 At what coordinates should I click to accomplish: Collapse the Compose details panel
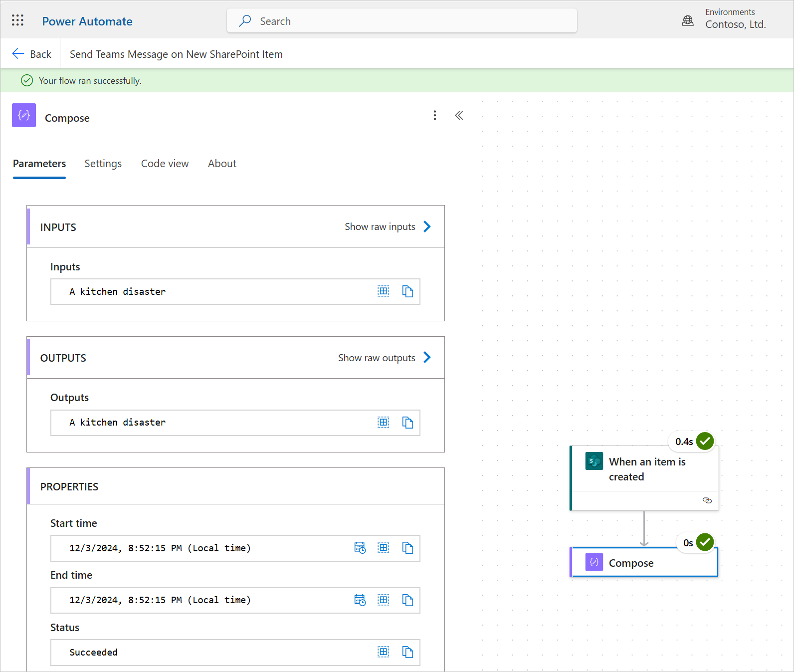459,116
